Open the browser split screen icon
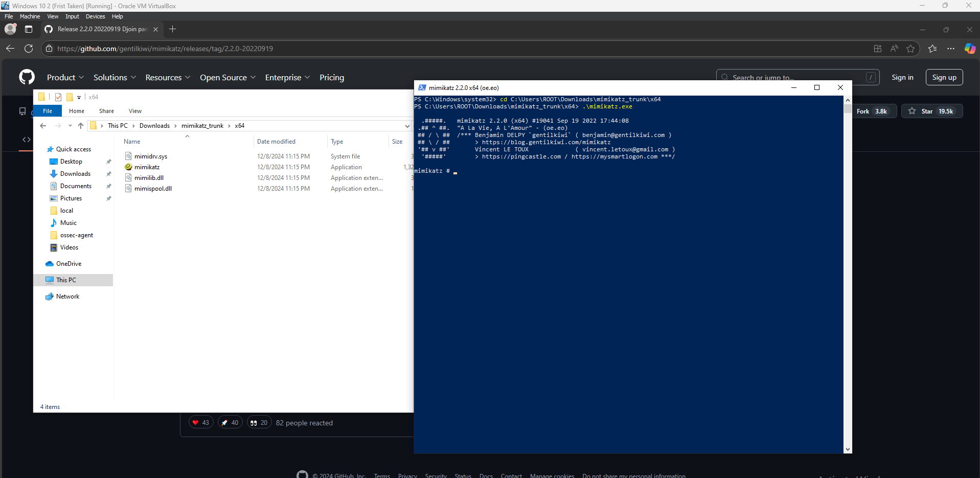The image size is (980, 478). (x=877, y=49)
